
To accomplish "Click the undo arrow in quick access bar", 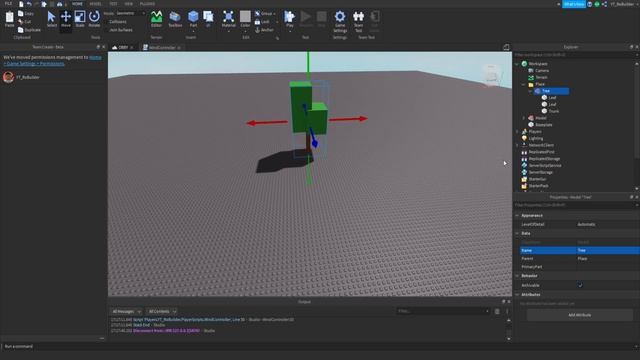I will click(x=29, y=4).
